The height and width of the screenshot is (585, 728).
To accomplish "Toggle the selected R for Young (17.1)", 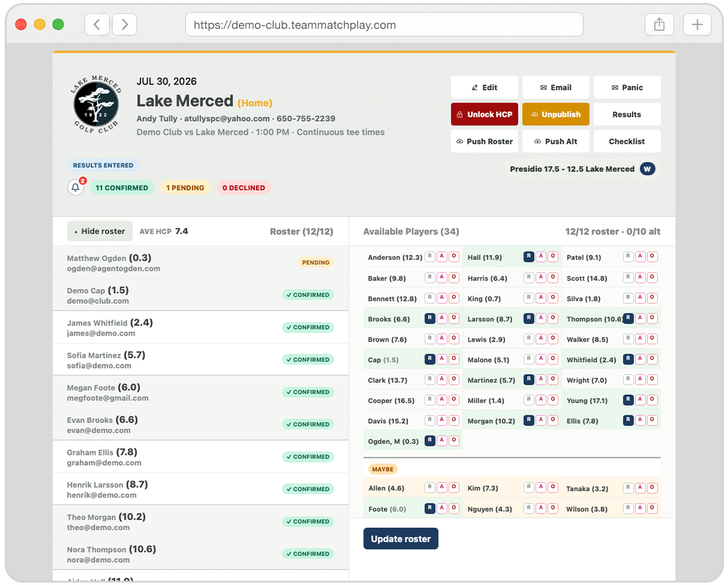I will point(628,400).
